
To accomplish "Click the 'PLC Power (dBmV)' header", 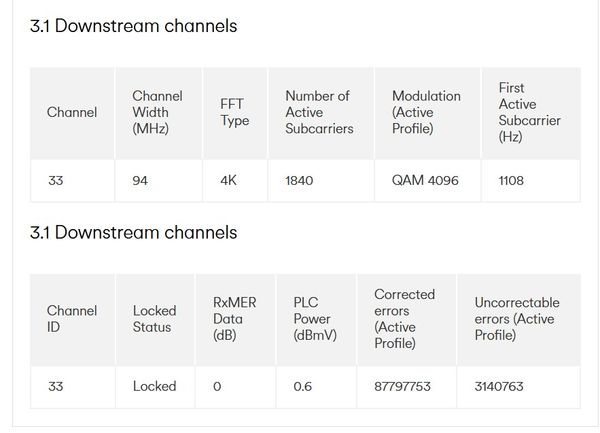I will point(315,319).
